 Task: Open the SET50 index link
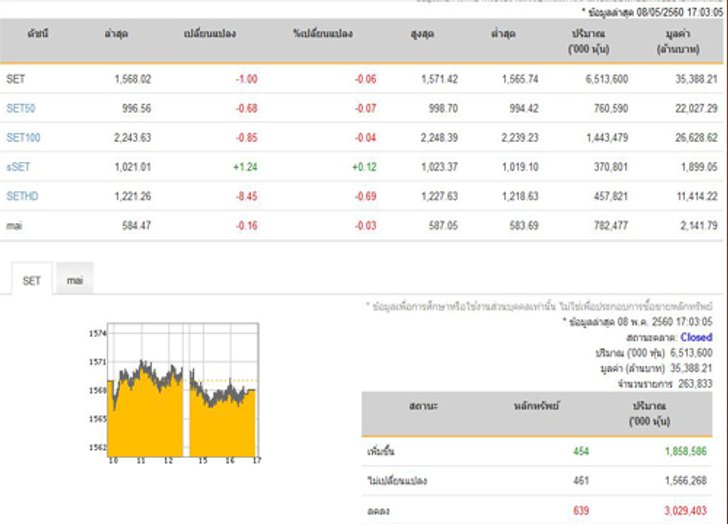(21, 109)
